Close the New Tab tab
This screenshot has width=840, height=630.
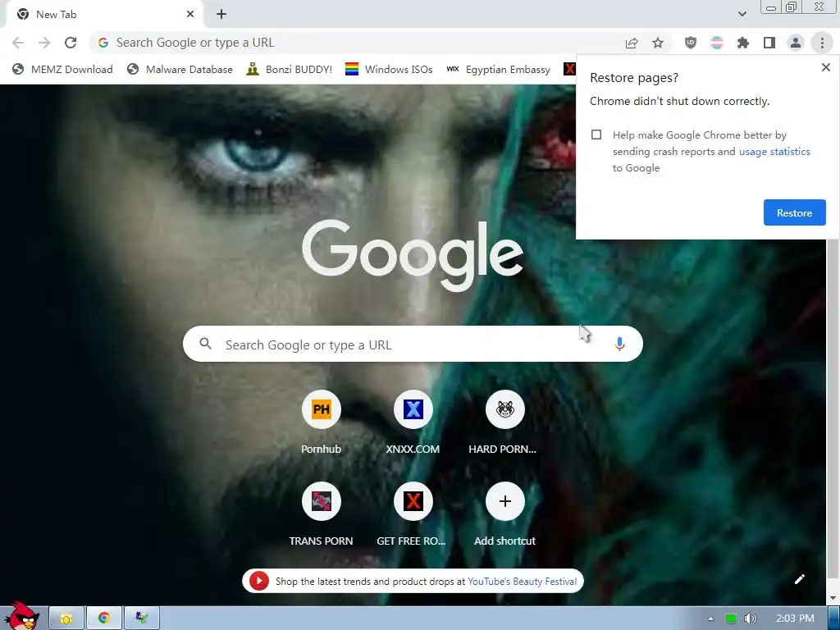coord(190,15)
